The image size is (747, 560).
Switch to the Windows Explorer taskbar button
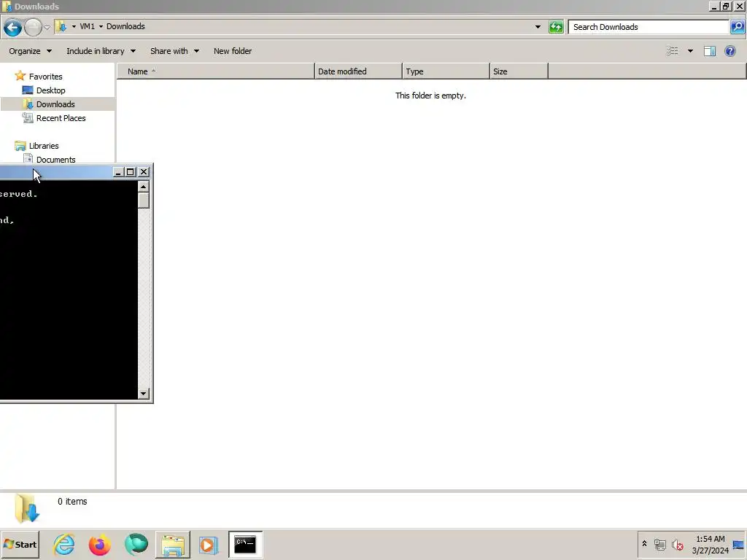click(x=172, y=544)
